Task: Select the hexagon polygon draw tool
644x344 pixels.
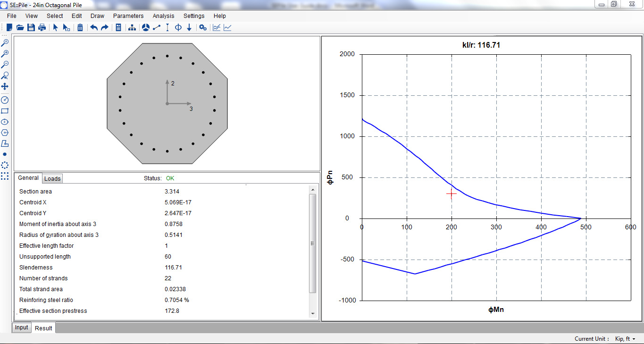Action: click(x=5, y=133)
